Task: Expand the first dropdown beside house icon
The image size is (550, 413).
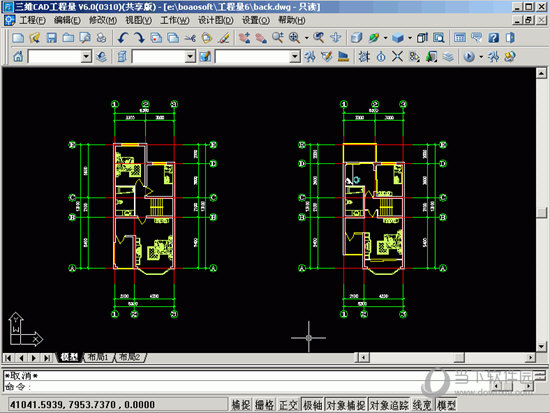Action: 86,56
